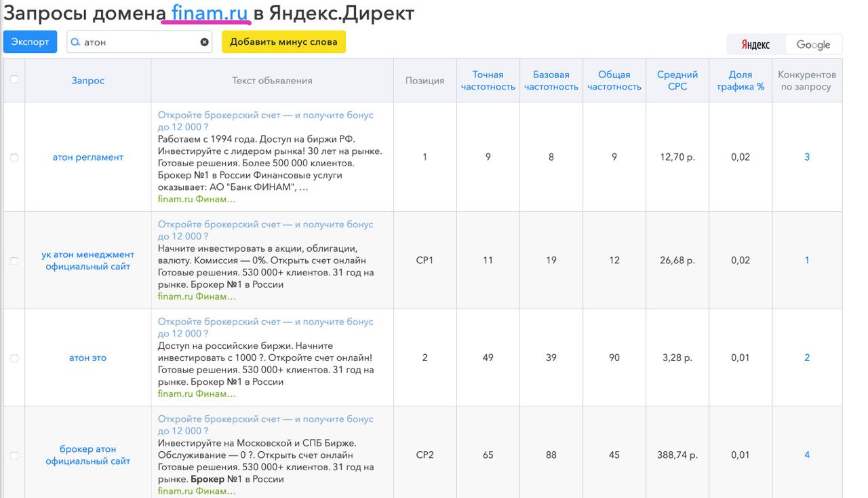The height and width of the screenshot is (498, 868).
Task: Click the magnifier icon in the search box
Action: (75, 41)
